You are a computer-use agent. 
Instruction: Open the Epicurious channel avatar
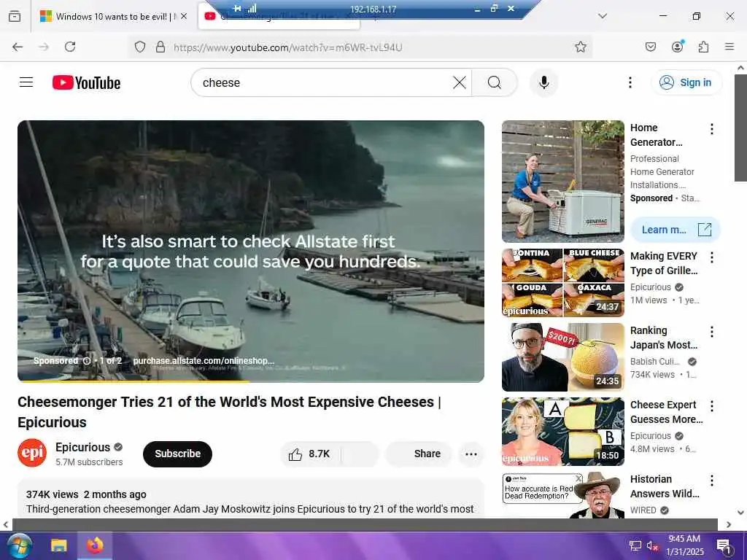coord(32,453)
